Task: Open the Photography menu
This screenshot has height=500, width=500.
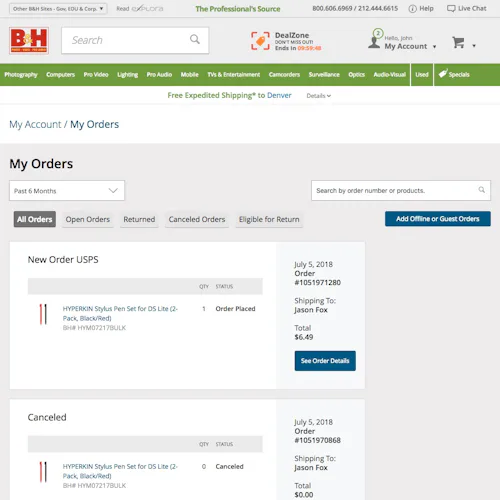Action: [21, 74]
